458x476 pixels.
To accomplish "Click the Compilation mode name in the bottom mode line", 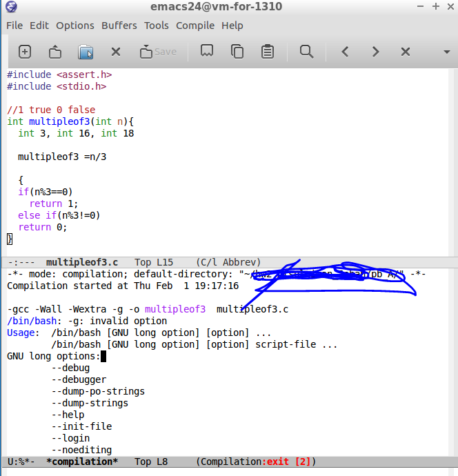I will pos(231,462).
